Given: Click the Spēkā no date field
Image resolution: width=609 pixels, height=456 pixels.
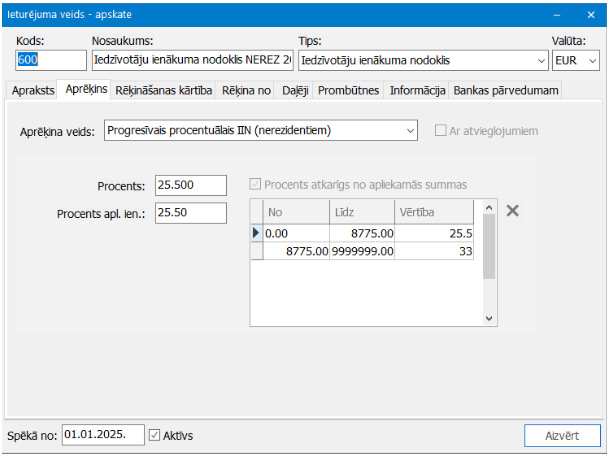Looking at the screenshot, I should [103, 435].
